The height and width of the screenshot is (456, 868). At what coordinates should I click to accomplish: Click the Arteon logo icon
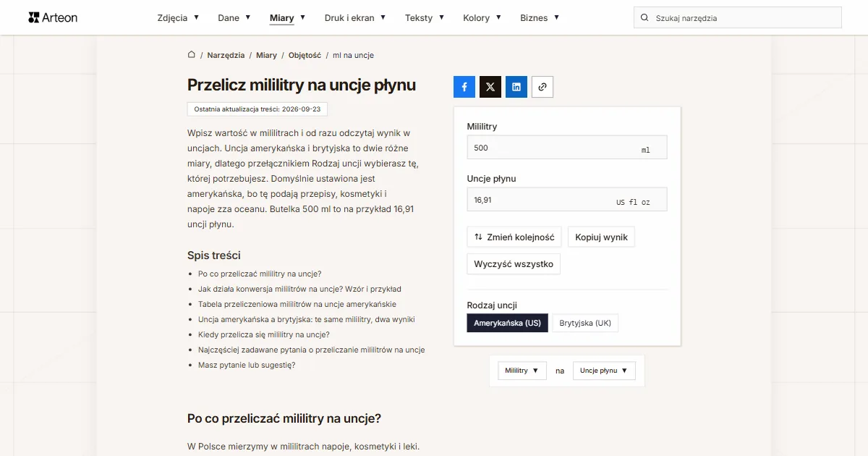[33, 17]
